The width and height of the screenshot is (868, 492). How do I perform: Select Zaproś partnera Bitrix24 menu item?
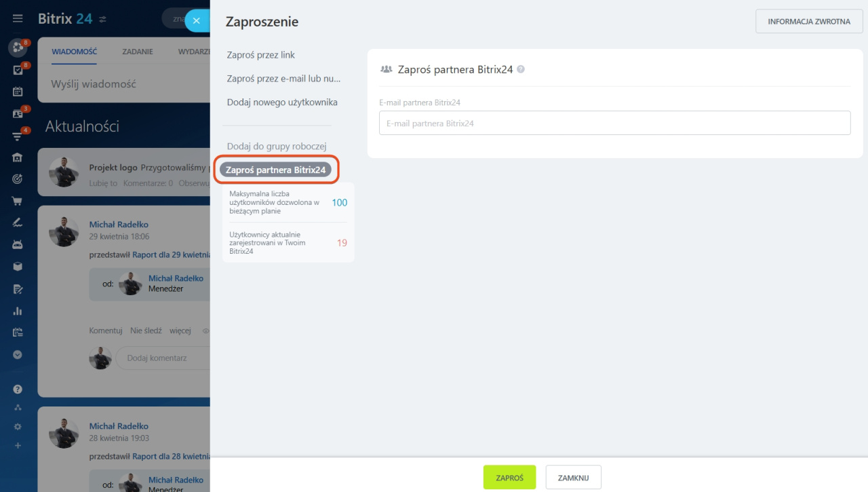pos(275,170)
